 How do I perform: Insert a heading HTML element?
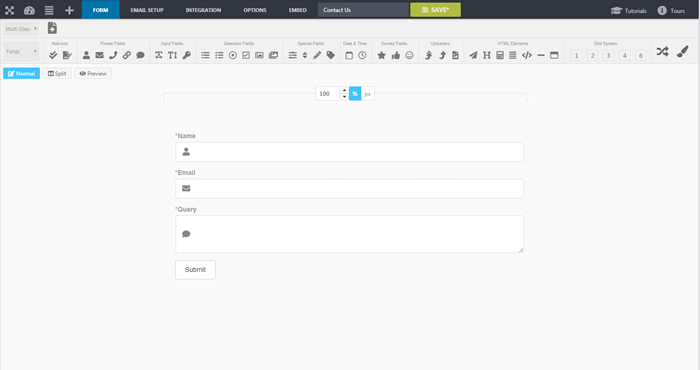click(x=487, y=55)
